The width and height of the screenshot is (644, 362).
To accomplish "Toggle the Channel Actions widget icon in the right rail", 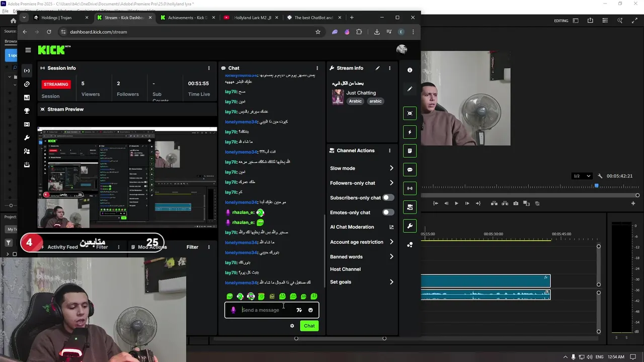I will tap(410, 207).
